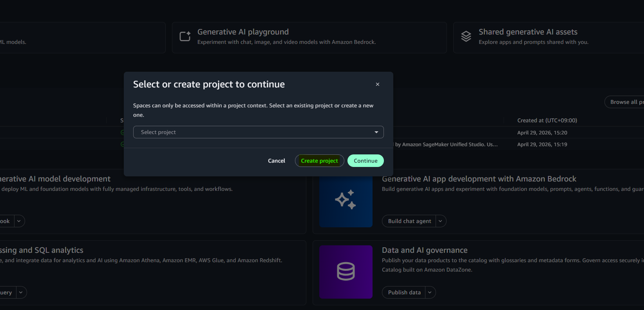The image size is (644, 310).
Task: Click the database icon in governance card
Action: pyautogui.click(x=346, y=272)
